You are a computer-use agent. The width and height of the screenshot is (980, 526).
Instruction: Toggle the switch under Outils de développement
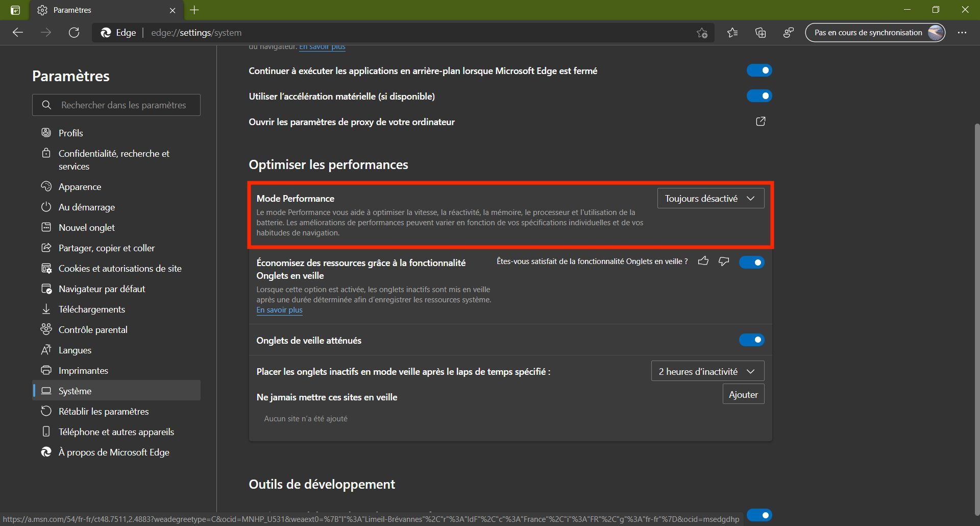[x=759, y=515]
